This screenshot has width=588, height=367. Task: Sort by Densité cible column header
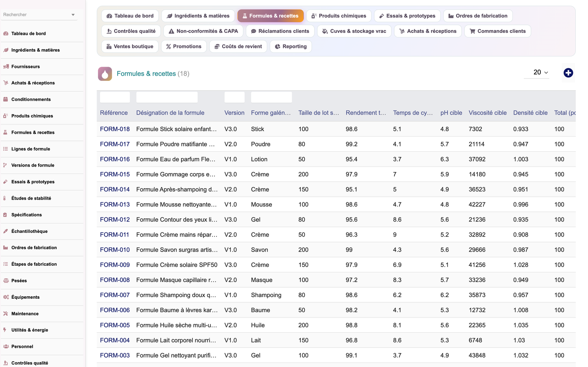click(530, 113)
